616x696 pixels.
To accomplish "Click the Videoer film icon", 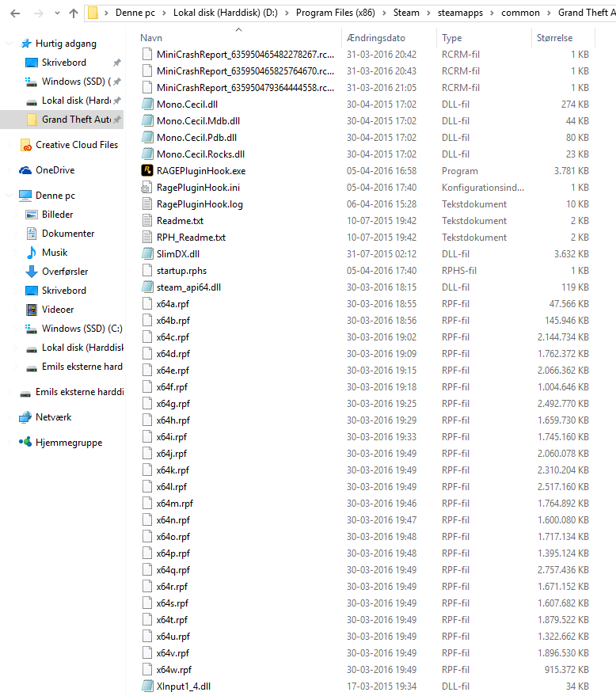I will coord(32,310).
